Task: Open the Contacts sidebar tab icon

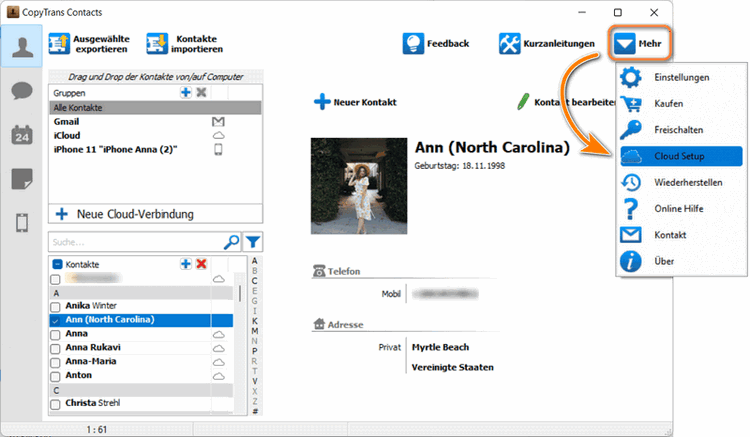Action: [22, 47]
